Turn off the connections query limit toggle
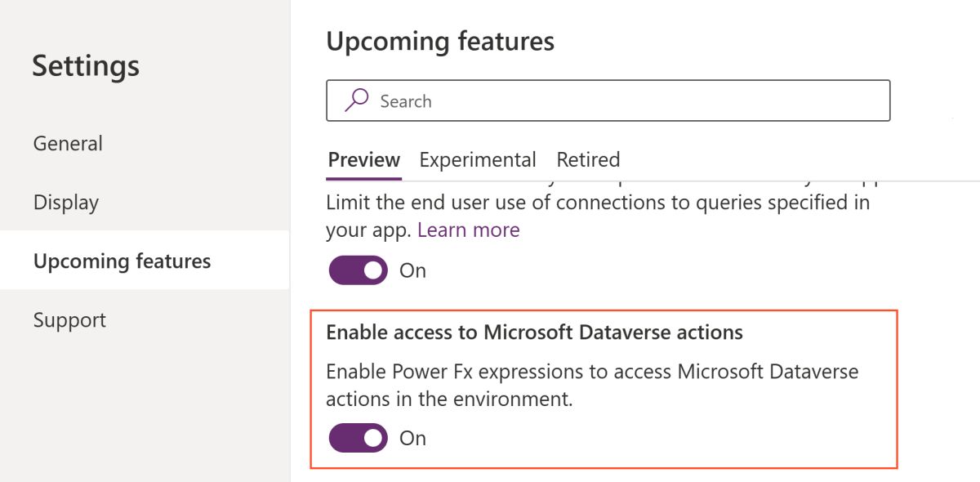This screenshot has height=482, width=980. click(359, 270)
